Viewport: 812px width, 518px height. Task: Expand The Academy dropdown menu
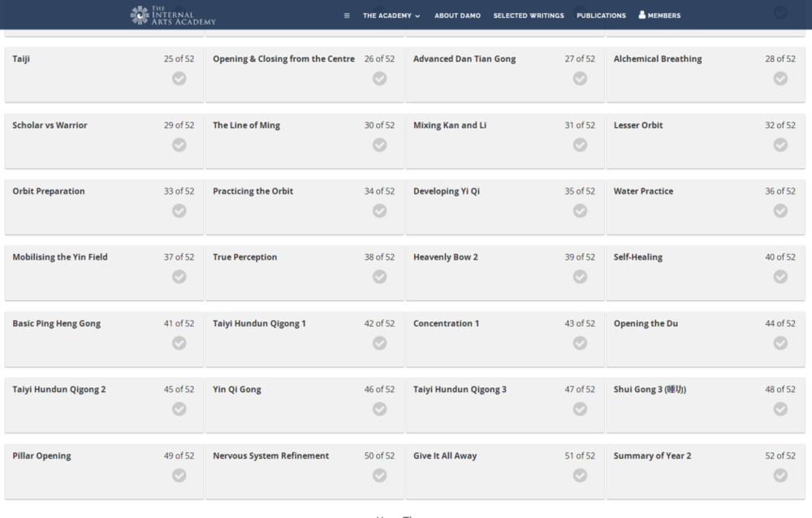(x=391, y=15)
